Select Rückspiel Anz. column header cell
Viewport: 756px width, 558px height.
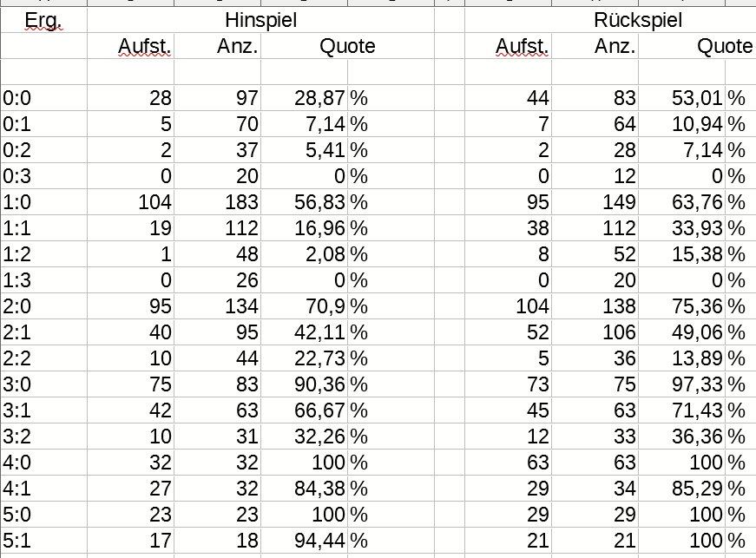(x=595, y=46)
